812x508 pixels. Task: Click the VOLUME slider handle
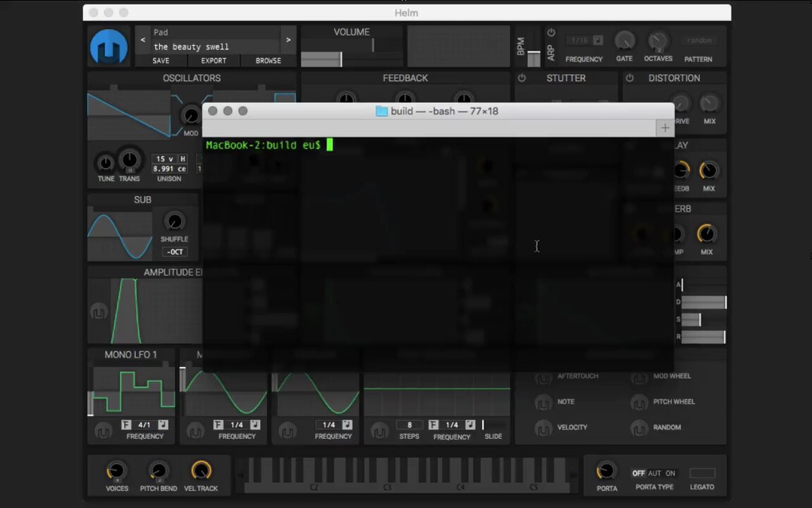coord(340,59)
